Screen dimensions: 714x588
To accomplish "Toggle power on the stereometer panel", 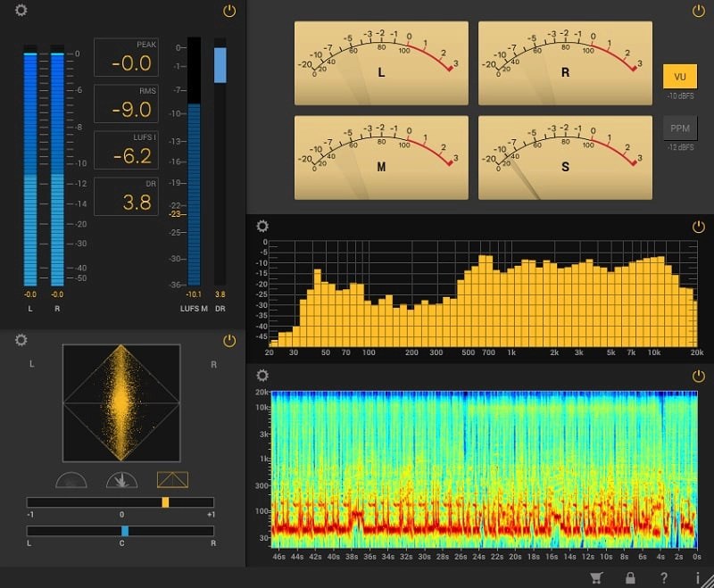I will 228,341.
